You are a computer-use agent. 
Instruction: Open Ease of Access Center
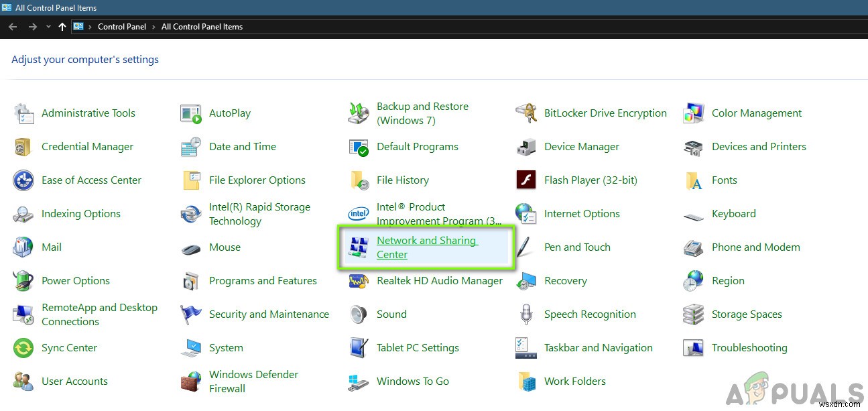coord(91,180)
